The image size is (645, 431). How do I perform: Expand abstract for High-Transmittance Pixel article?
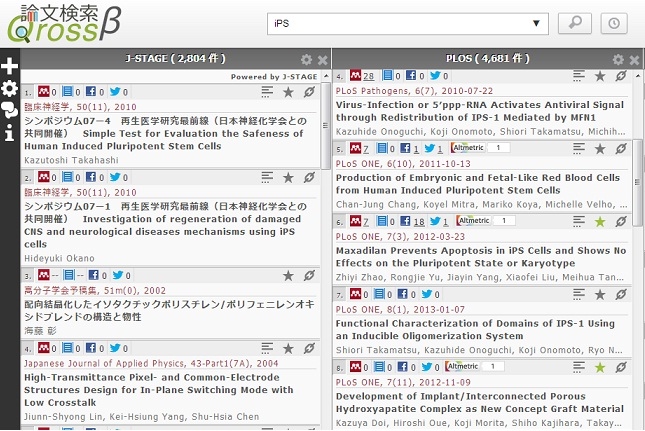[x=267, y=348]
